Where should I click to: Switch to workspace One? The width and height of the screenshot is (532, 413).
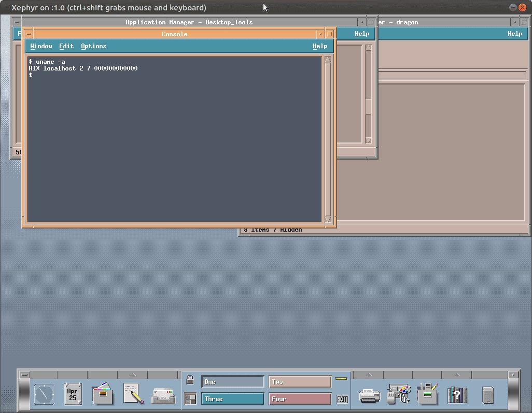232,382
